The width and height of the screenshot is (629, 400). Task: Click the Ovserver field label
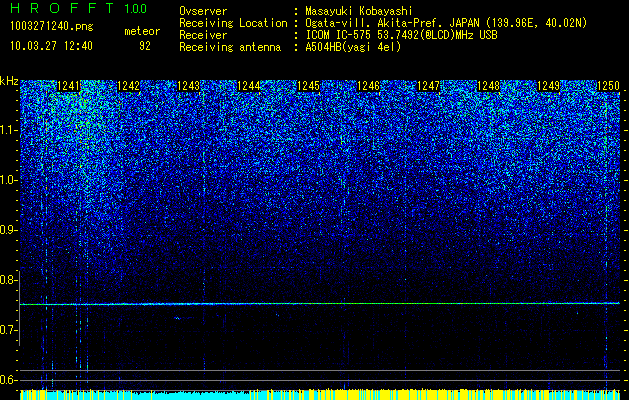coord(203,12)
